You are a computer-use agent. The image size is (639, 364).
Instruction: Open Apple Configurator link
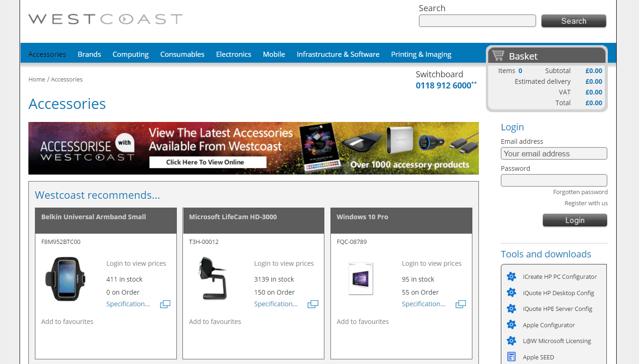(x=549, y=325)
